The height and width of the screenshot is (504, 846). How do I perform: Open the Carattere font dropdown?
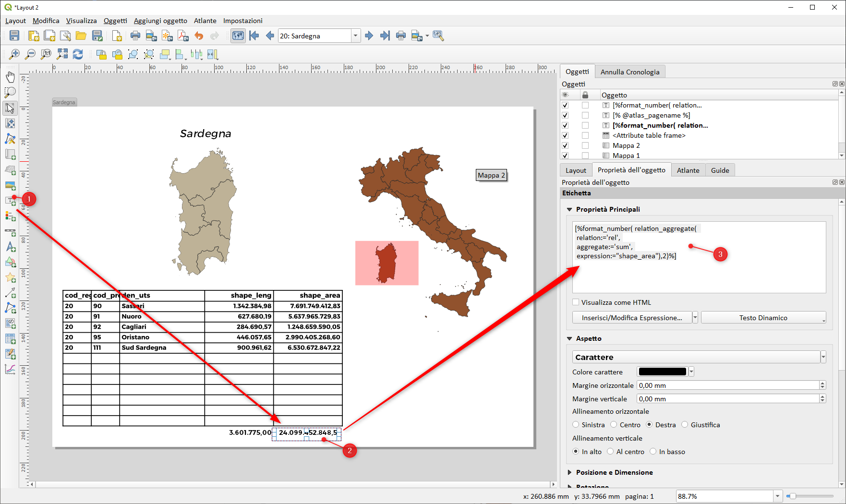point(696,357)
